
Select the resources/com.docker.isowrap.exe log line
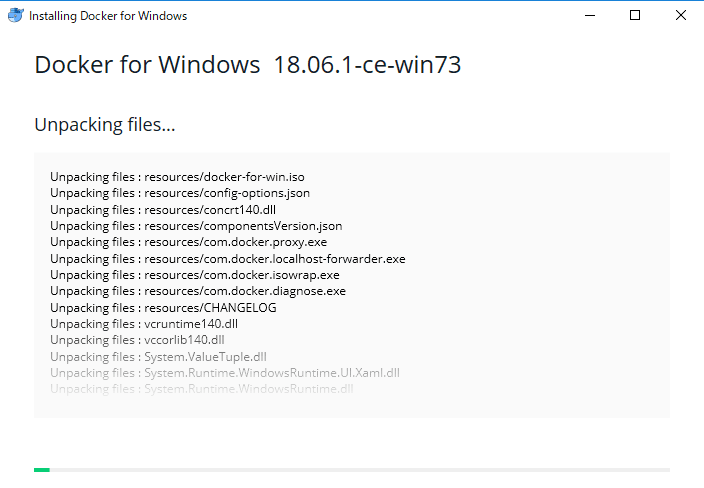coord(195,275)
